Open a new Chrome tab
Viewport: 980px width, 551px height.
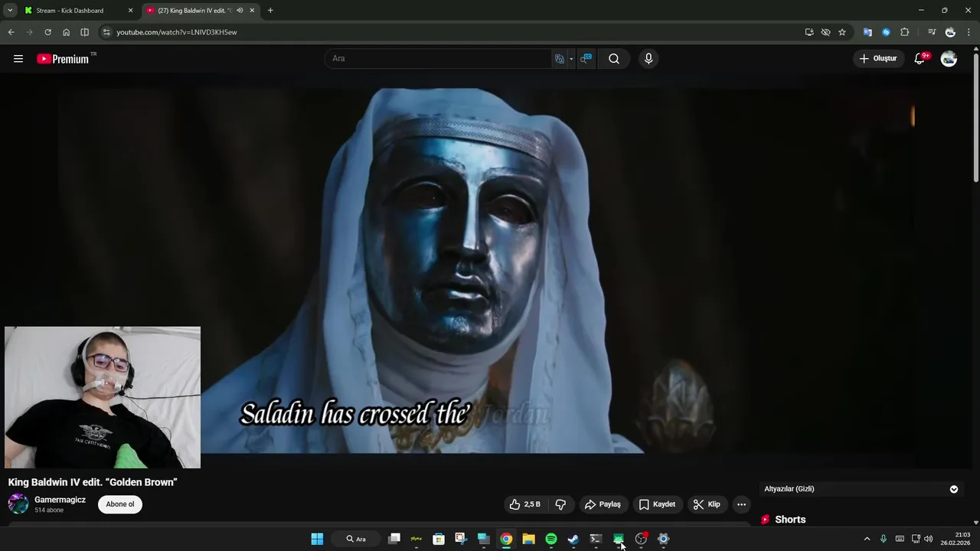point(270,11)
